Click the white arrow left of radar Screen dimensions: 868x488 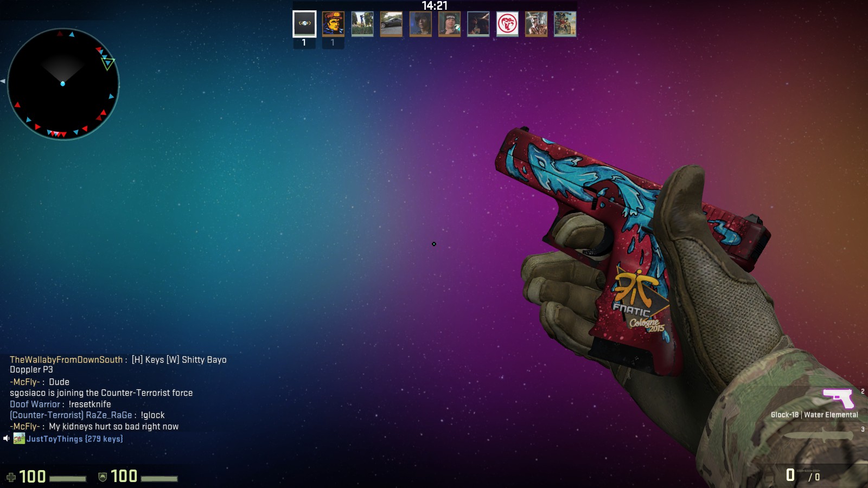coord(3,81)
